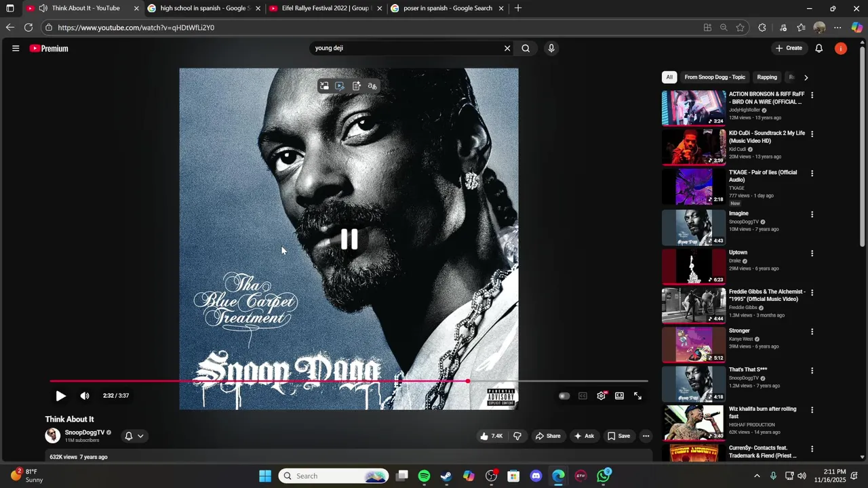868x488 pixels.
Task: Run search with magnifier button
Action: pos(526,48)
